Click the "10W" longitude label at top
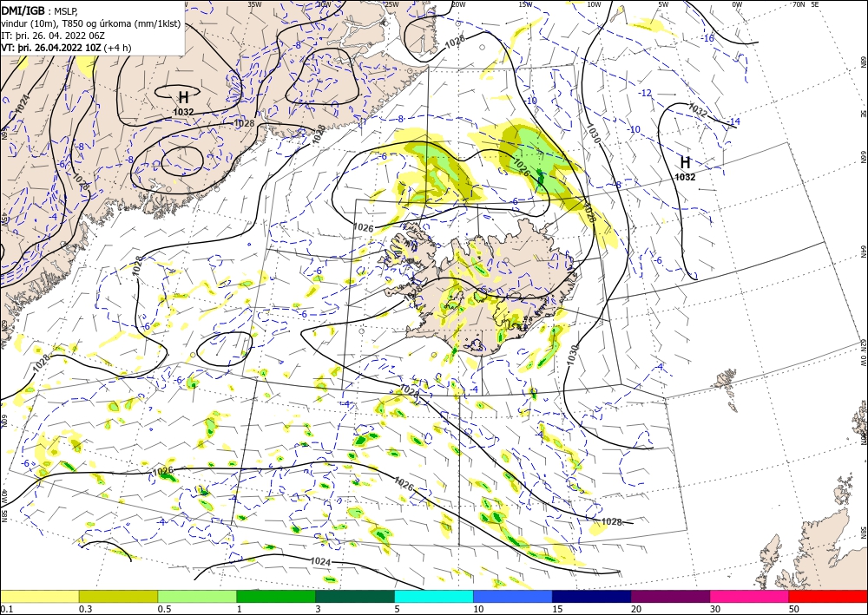The width and height of the screenshot is (868, 615). pyautogui.click(x=594, y=4)
